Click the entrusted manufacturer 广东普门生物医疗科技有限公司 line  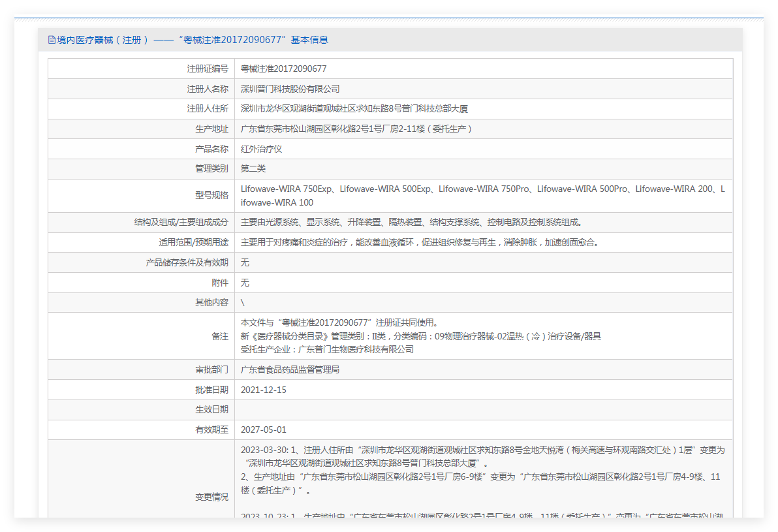coord(327,349)
